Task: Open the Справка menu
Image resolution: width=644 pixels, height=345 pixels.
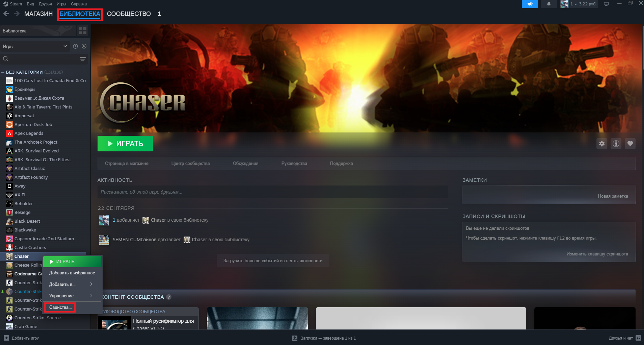Action: pos(79,4)
